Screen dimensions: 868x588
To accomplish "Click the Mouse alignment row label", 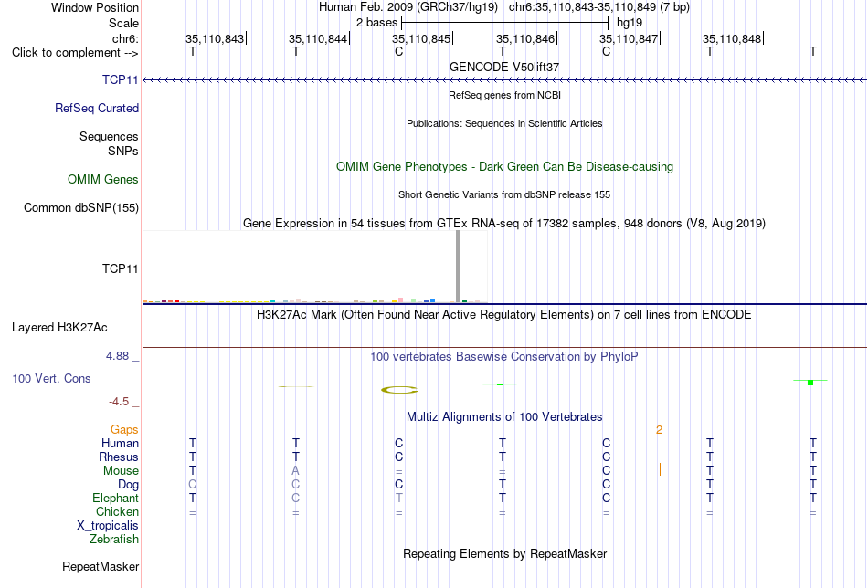I will (x=121, y=471).
